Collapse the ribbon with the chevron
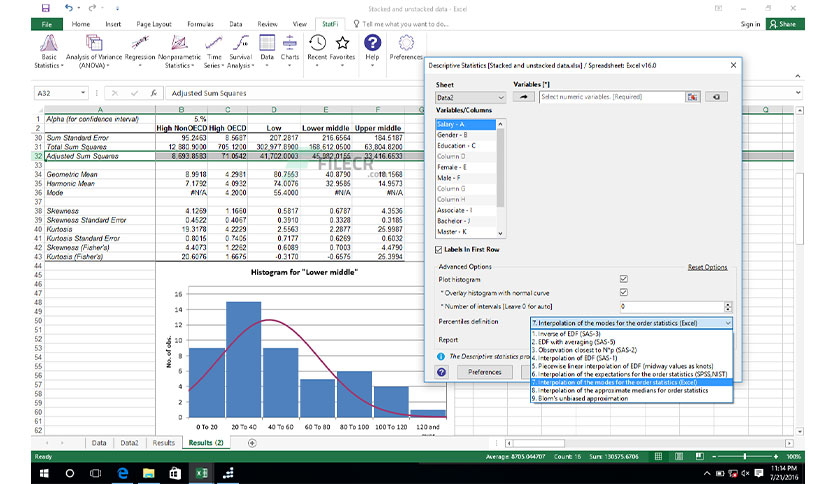 (x=798, y=76)
